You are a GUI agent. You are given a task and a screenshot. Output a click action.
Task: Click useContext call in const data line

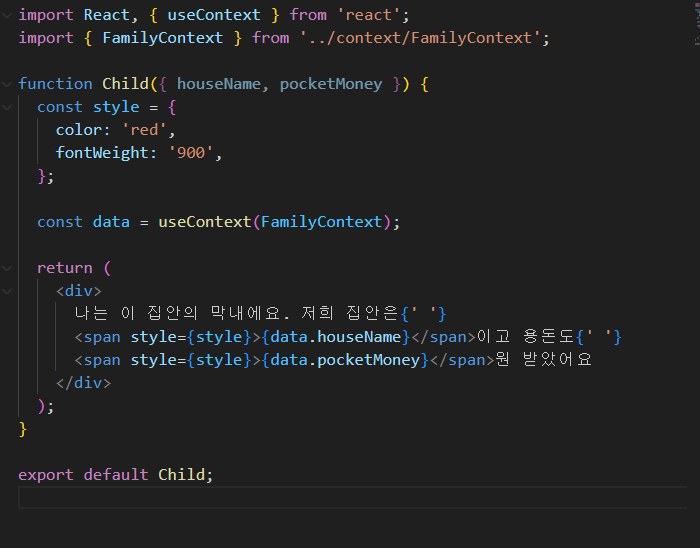205,222
